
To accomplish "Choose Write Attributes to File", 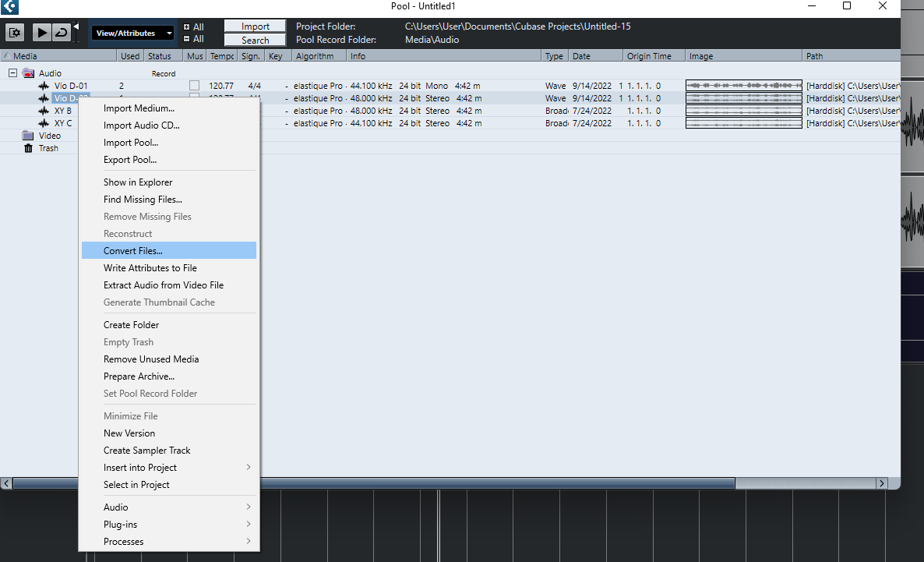I will coord(169,267).
